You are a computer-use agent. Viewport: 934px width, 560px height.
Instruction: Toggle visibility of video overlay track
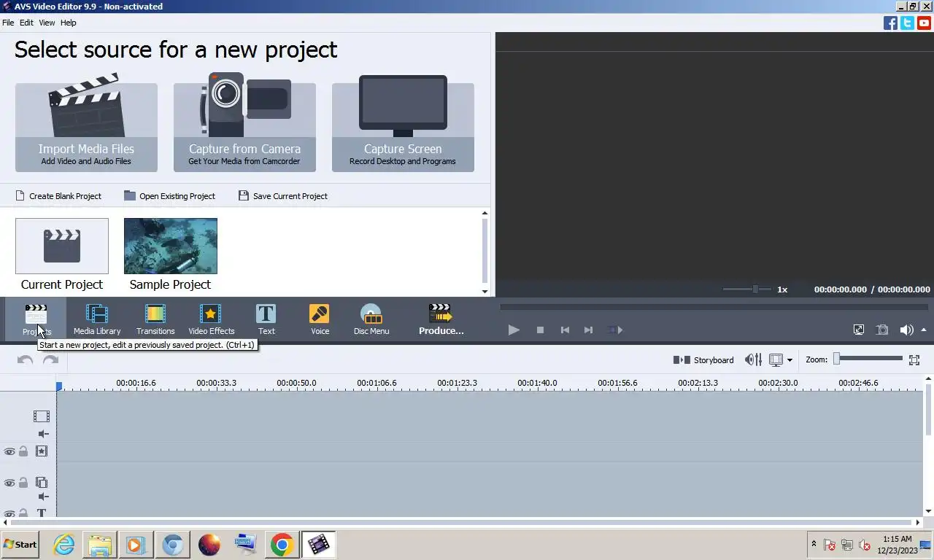click(x=9, y=483)
